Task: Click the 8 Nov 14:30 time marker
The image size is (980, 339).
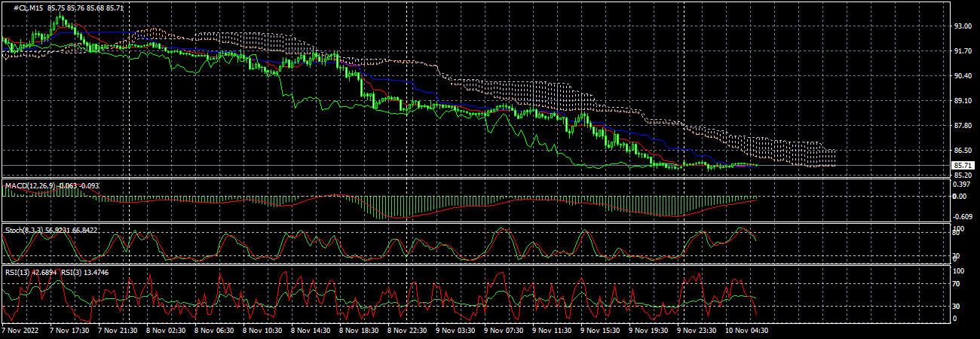Action: coord(311,330)
